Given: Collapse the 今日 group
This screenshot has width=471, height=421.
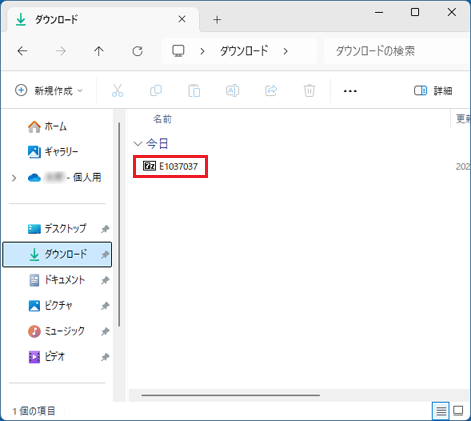Looking at the screenshot, I should coord(137,144).
